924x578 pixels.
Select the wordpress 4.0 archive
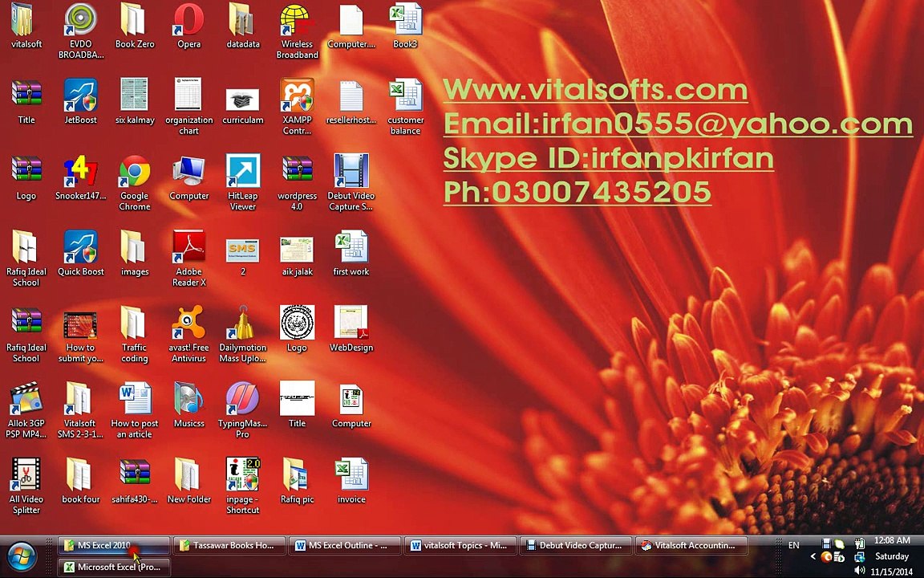(x=297, y=183)
